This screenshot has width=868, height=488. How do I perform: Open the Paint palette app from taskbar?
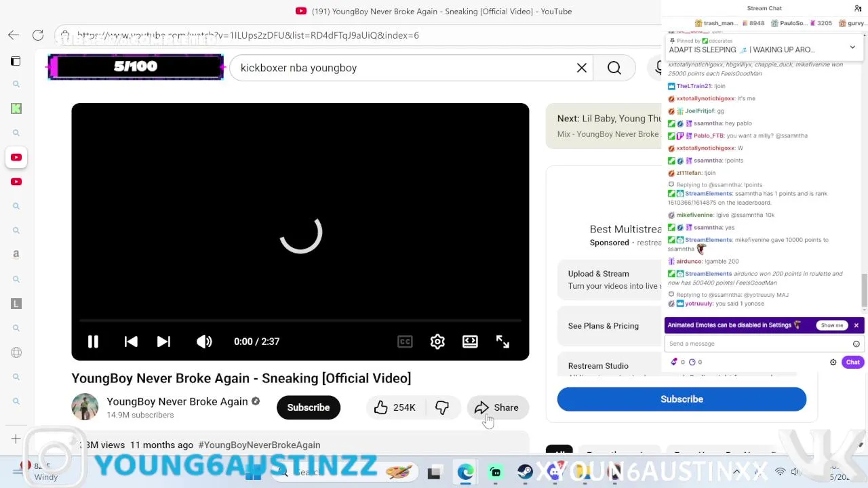(x=399, y=472)
